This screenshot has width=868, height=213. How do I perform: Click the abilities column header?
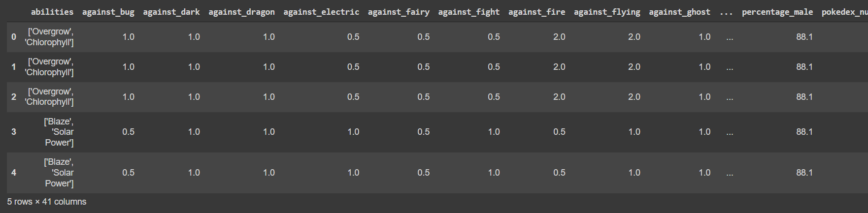(x=52, y=12)
